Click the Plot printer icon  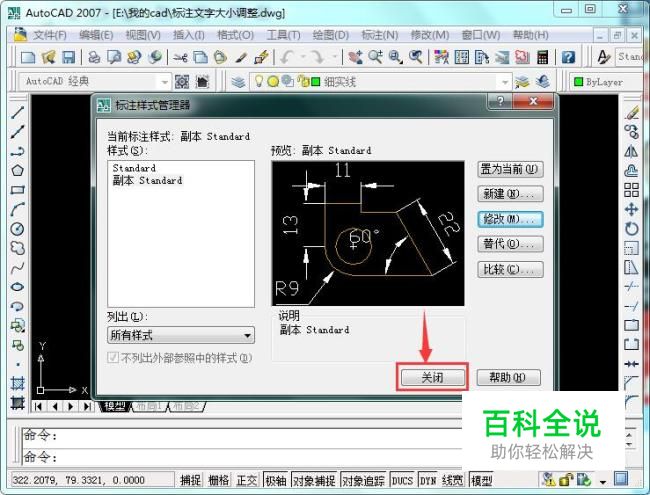(x=94, y=57)
